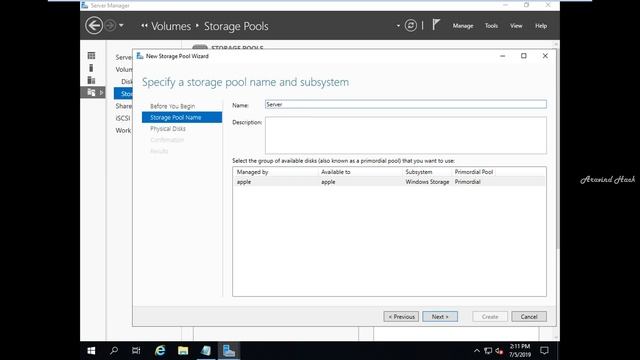
Task: Open the taskbar clock showing 2:11 PM
Action: coord(520,351)
